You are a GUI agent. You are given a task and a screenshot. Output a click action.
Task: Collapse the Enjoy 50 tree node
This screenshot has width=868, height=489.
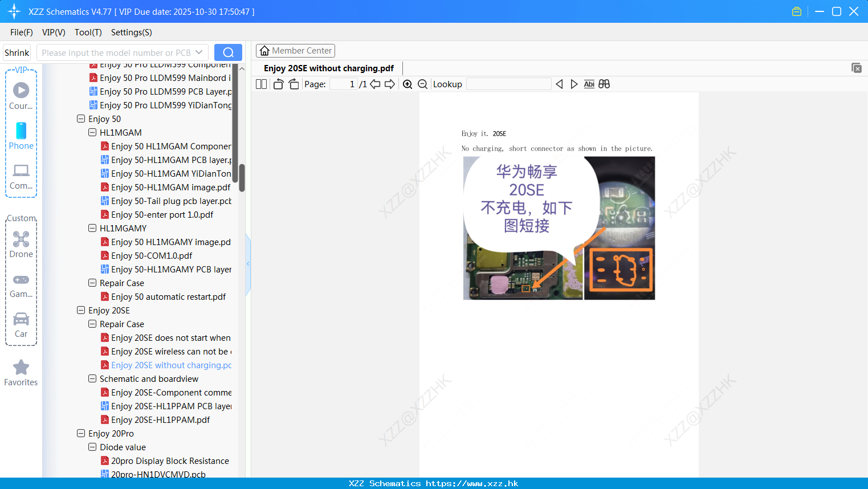(81, 119)
